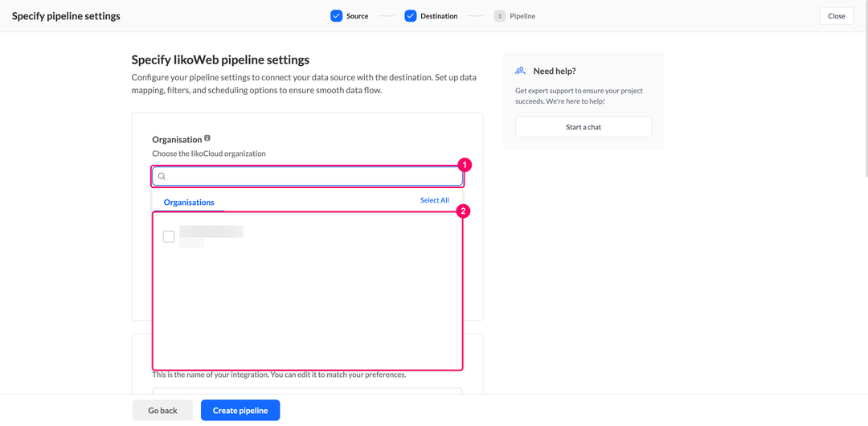868x426 pixels.
Task: Start a chat with support
Action: pos(583,127)
